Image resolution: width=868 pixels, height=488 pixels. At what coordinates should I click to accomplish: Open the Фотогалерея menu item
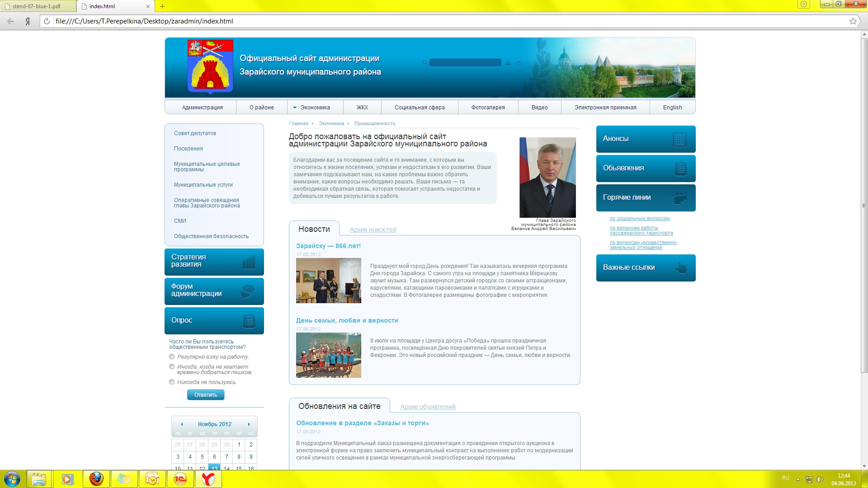pos(487,108)
